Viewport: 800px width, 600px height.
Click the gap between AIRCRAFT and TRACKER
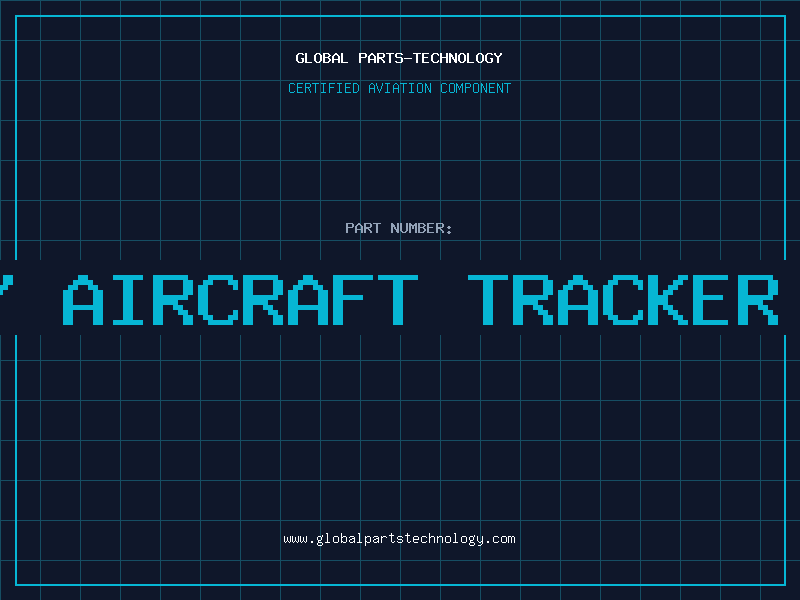[443, 300]
